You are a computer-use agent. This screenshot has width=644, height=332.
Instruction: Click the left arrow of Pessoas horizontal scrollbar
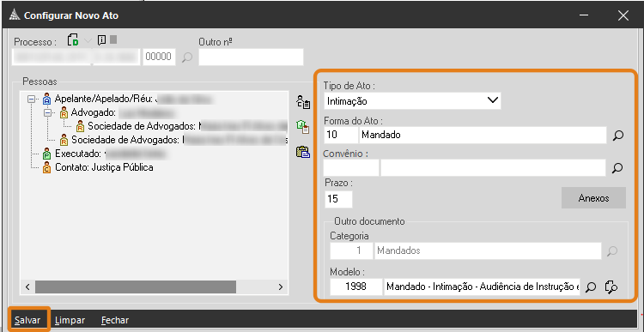tap(27, 287)
